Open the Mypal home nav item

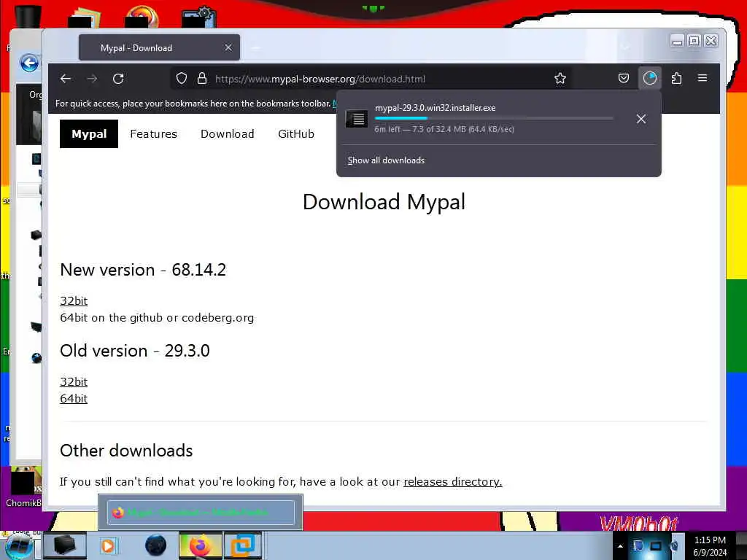click(x=89, y=134)
